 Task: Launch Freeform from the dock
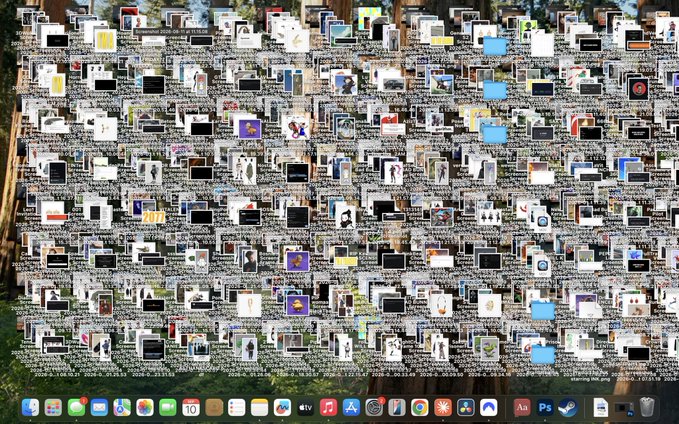(x=282, y=408)
